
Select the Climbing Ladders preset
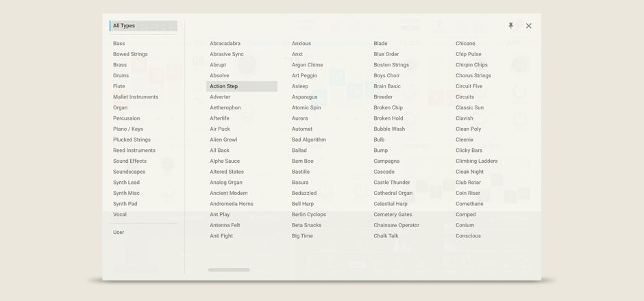coord(477,161)
